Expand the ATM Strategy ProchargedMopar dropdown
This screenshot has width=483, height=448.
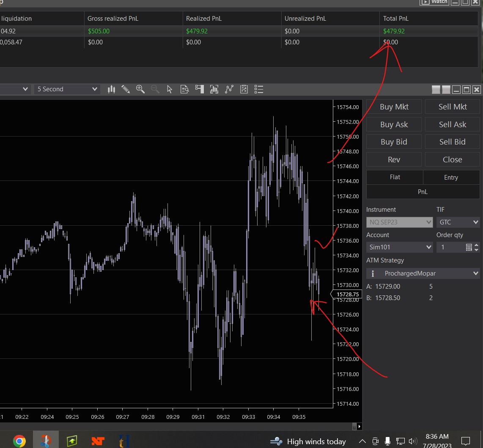click(423, 273)
